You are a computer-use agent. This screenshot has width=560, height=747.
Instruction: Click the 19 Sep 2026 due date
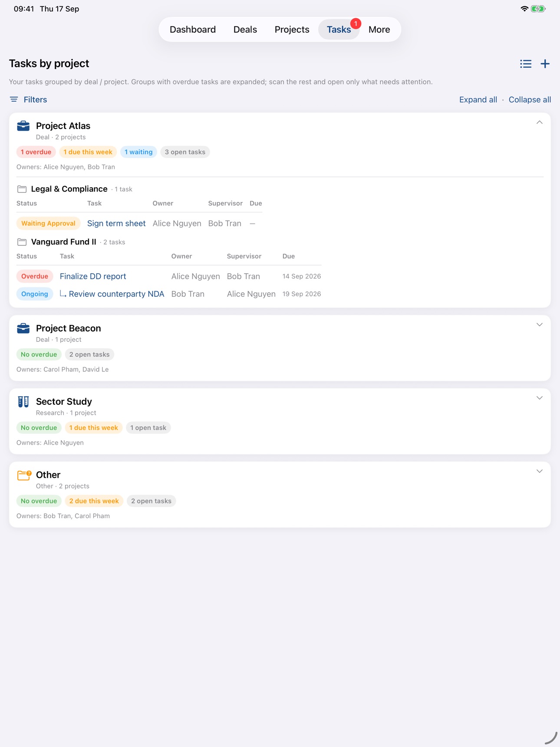click(x=302, y=294)
